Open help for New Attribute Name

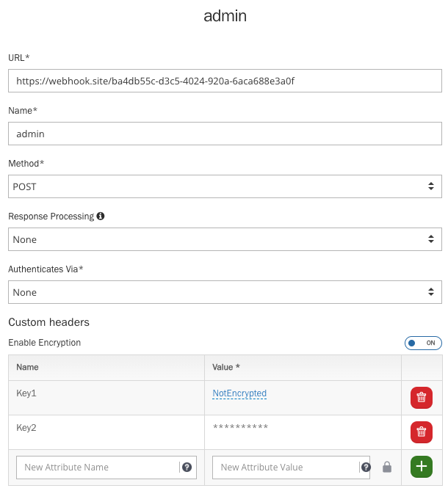point(187,467)
